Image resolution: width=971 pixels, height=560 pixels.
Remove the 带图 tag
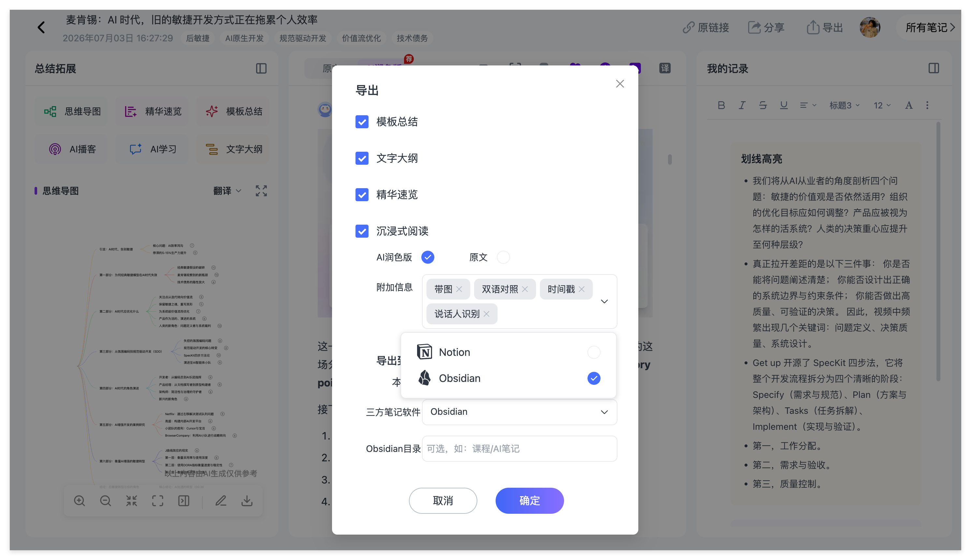[x=459, y=289]
